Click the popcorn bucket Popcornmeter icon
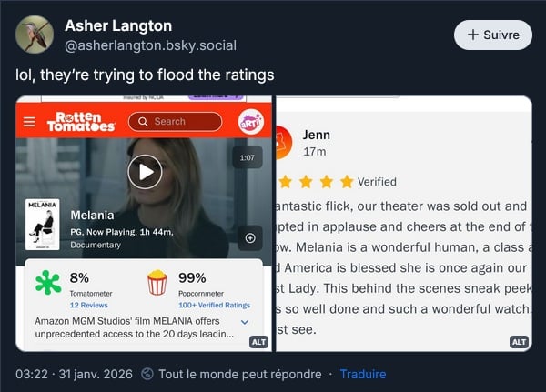 [x=157, y=284]
